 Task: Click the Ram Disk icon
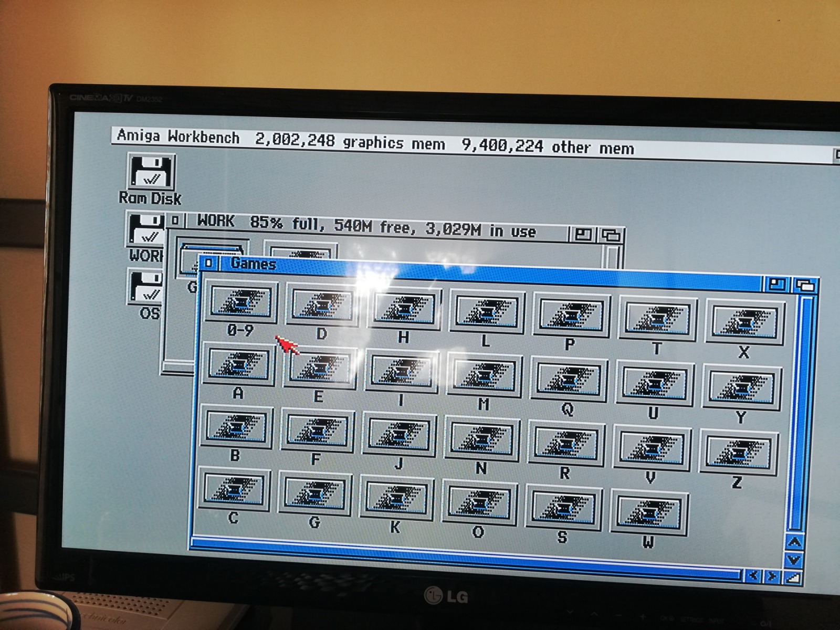point(151,172)
